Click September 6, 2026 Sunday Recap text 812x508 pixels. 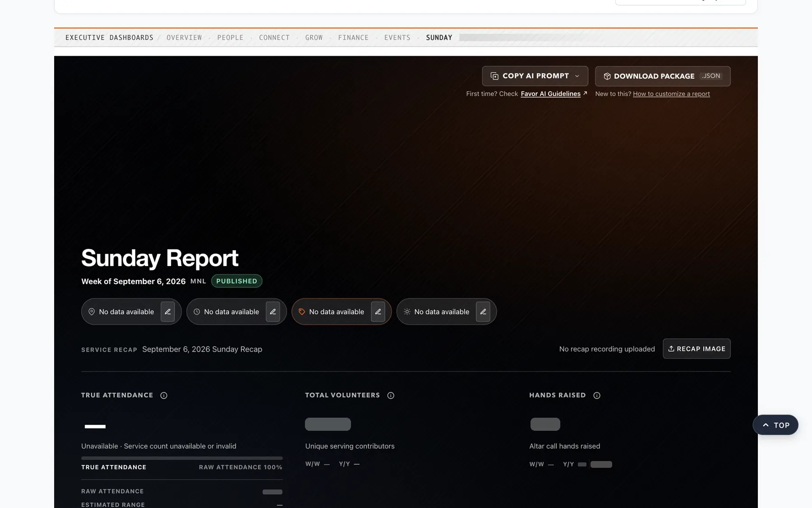pyautogui.click(x=202, y=349)
